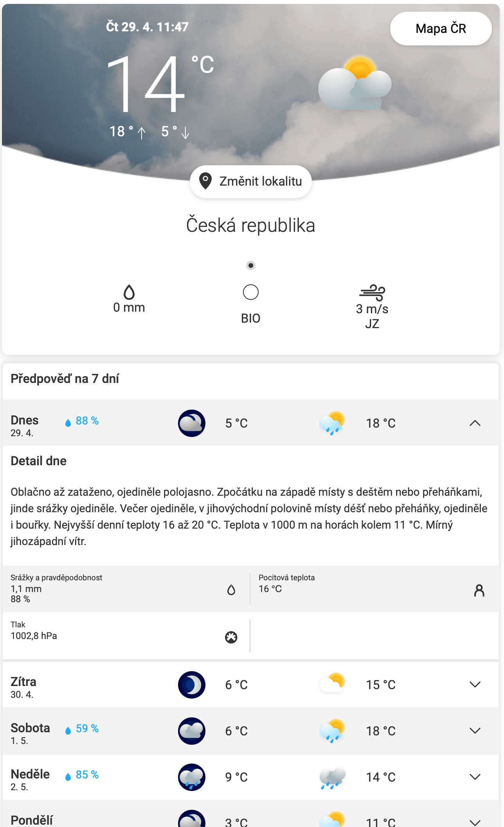Click the carousel page indicator dot

click(250, 265)
